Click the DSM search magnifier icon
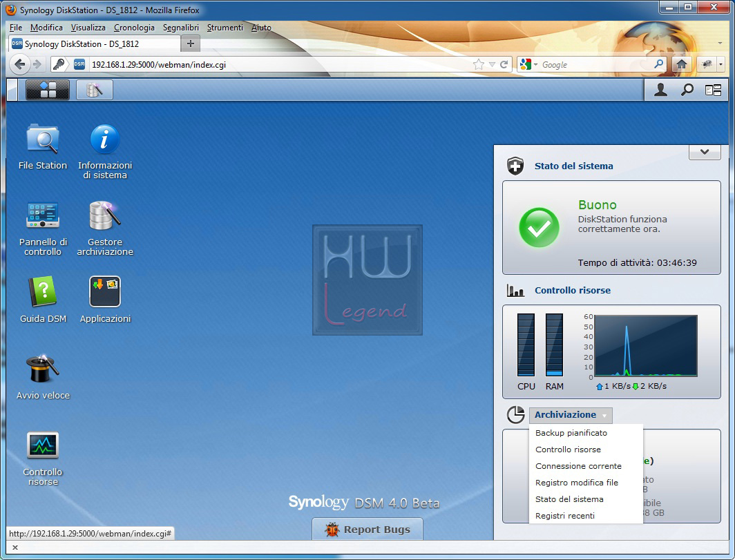Image resolution: width=735 pixels, height=560 pixels. click(687, 90)
